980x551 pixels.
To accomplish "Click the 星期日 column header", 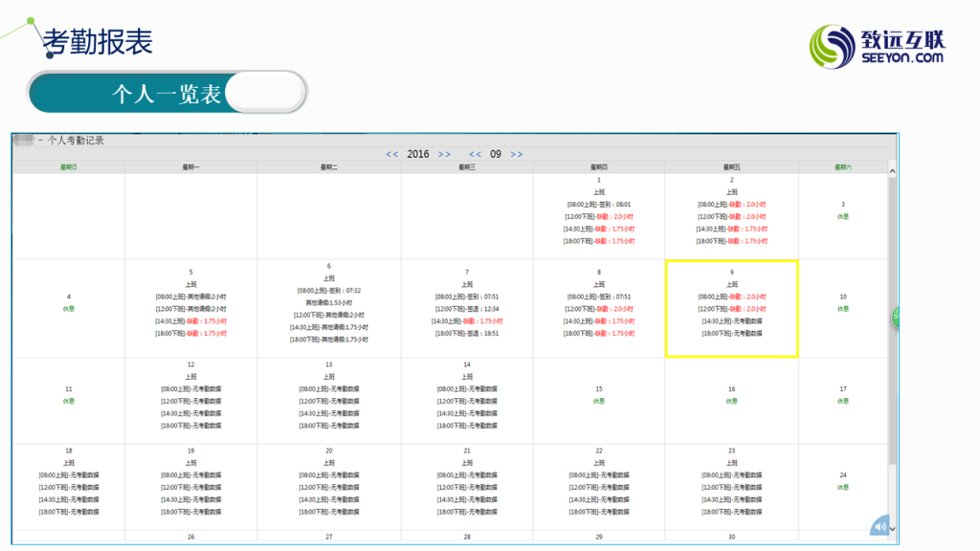I will [69, 166].
